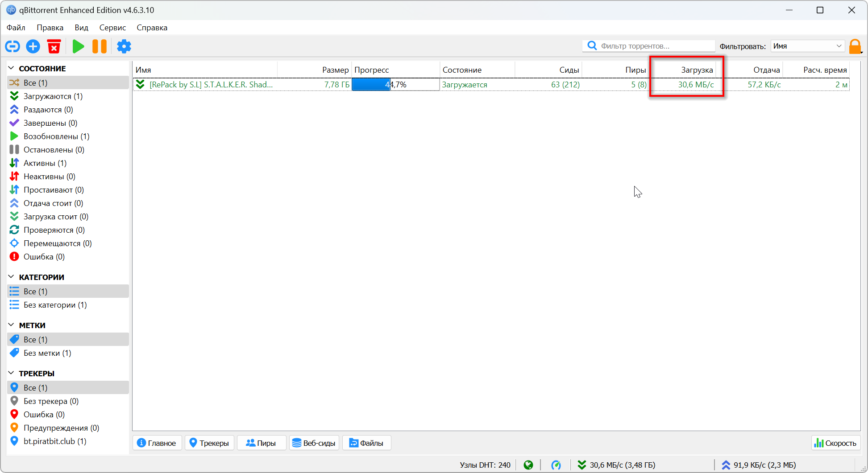Screen dimensions: 868x473
Task: Sort torrents by the Сиды column header
Action: click(x=548, y=70)
